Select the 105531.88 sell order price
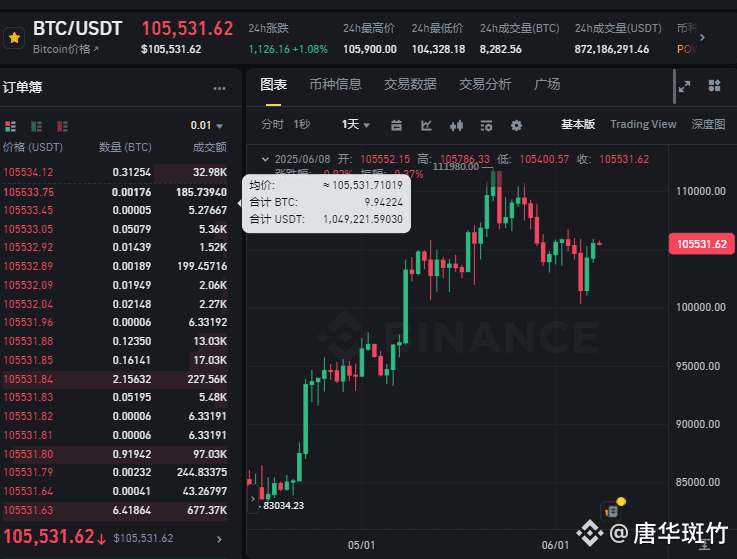The image size is (737, 559). point(28,341)
